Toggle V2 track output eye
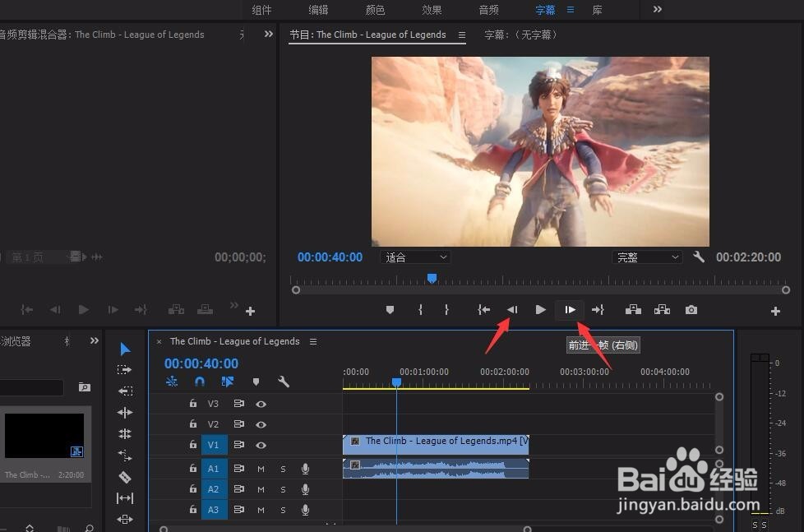 [261, 425]
